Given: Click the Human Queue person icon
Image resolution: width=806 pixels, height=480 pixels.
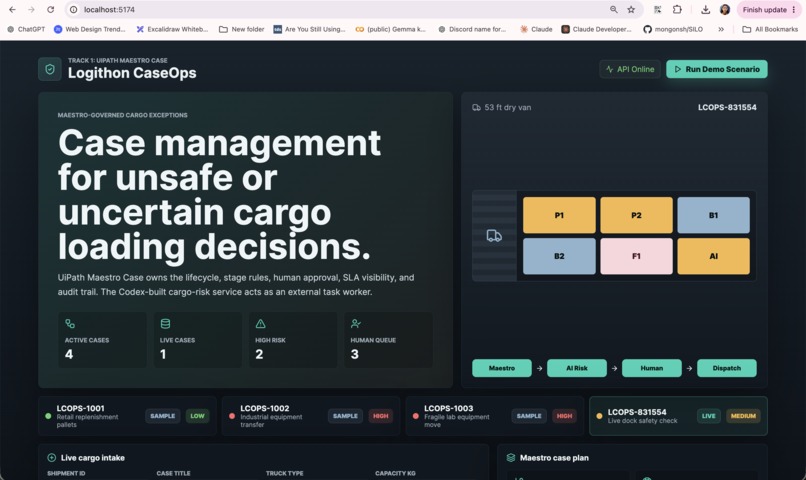Looking at the screenshot, I should click(356, 324).
